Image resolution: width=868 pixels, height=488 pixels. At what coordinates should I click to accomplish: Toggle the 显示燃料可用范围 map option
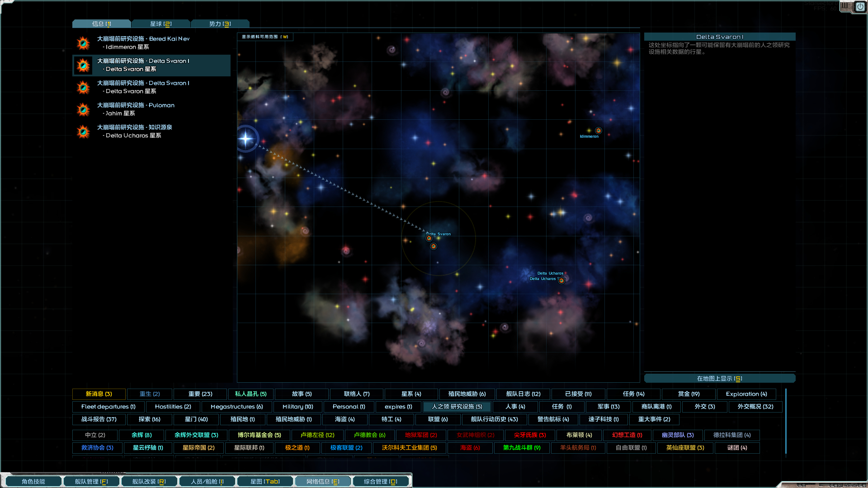pyautogui.click(x=264, y=37)
